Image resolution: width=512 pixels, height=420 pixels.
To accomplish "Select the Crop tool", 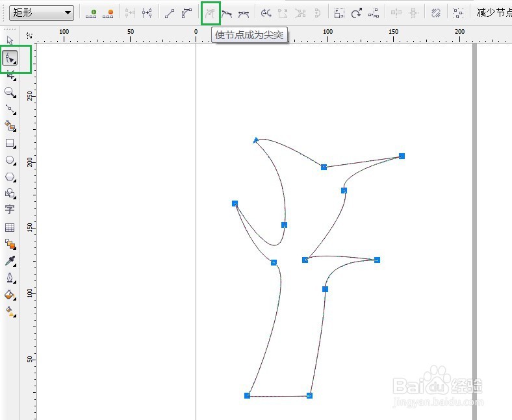I will click(x=10, y=76).
